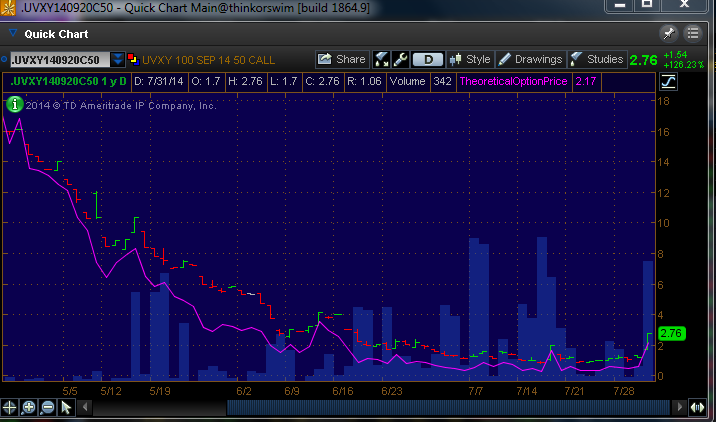Click the green info icon on chart

coord(15,103)
